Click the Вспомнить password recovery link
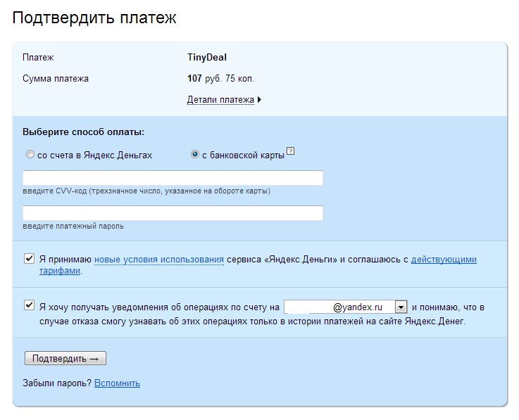The height and width of the screenshot is (420, 519). click(117, 383)
